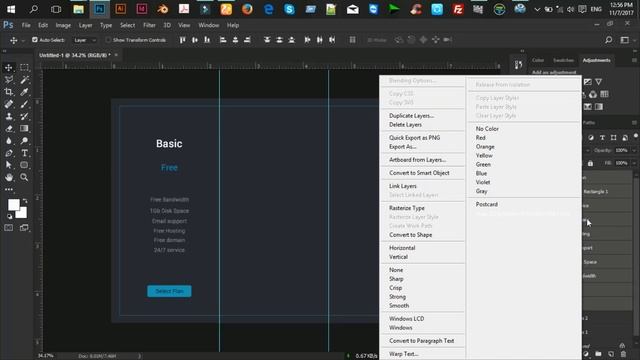Open Firefox from the taskbar

pos(247,9)
